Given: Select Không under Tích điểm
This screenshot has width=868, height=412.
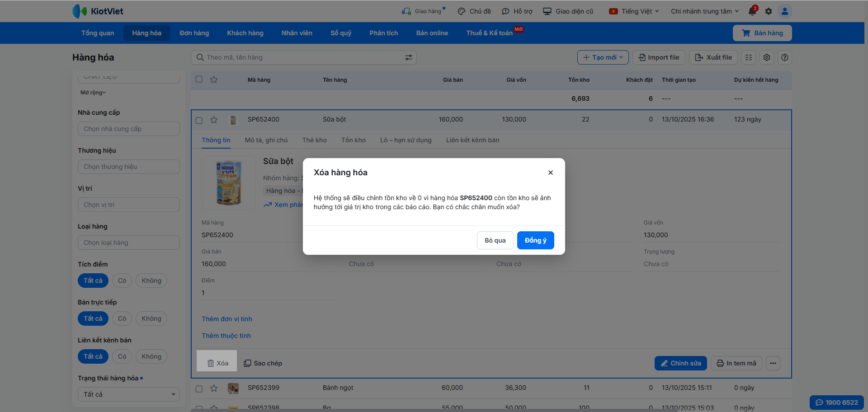Looking at the screenshot, I should (x=151, y=281).
